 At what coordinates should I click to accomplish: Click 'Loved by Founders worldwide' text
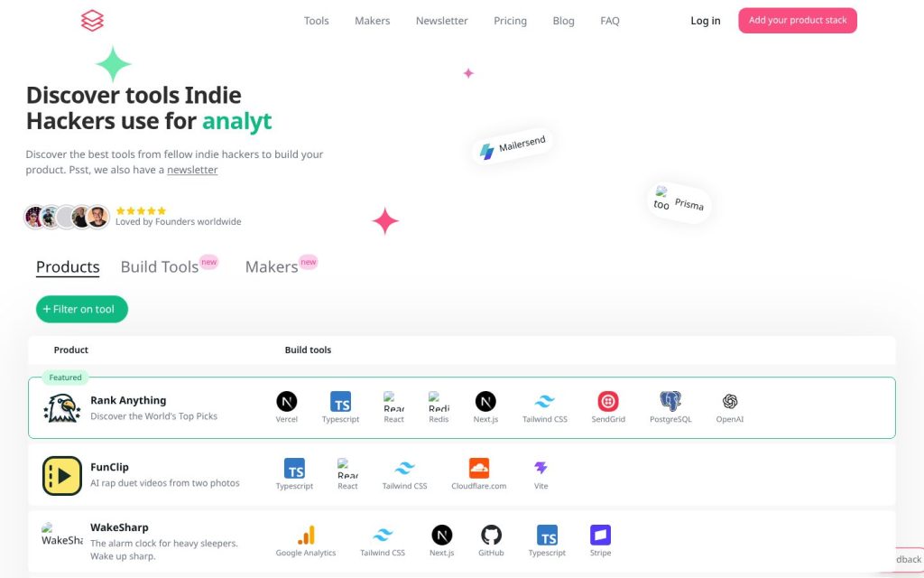point(178,222)
